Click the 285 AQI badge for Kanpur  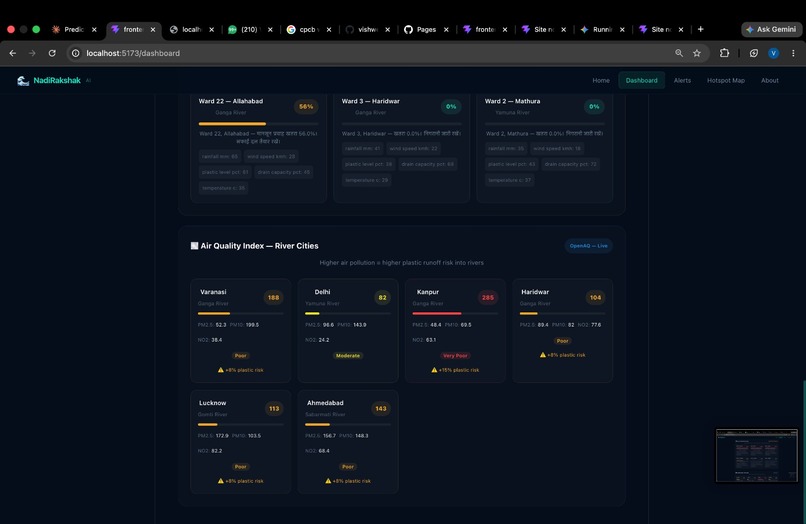pos(487,298)
